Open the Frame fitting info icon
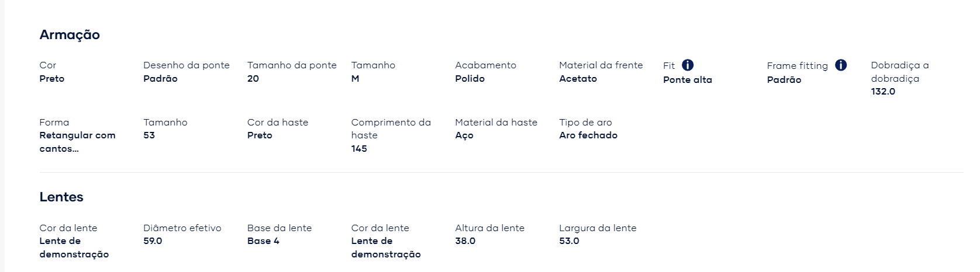 click(841, 65)
